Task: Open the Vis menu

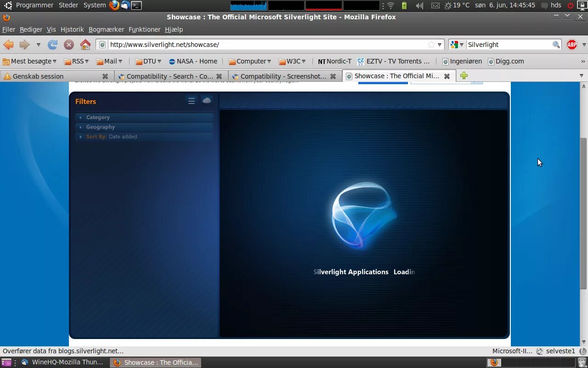Action: [x=51, y=29]
